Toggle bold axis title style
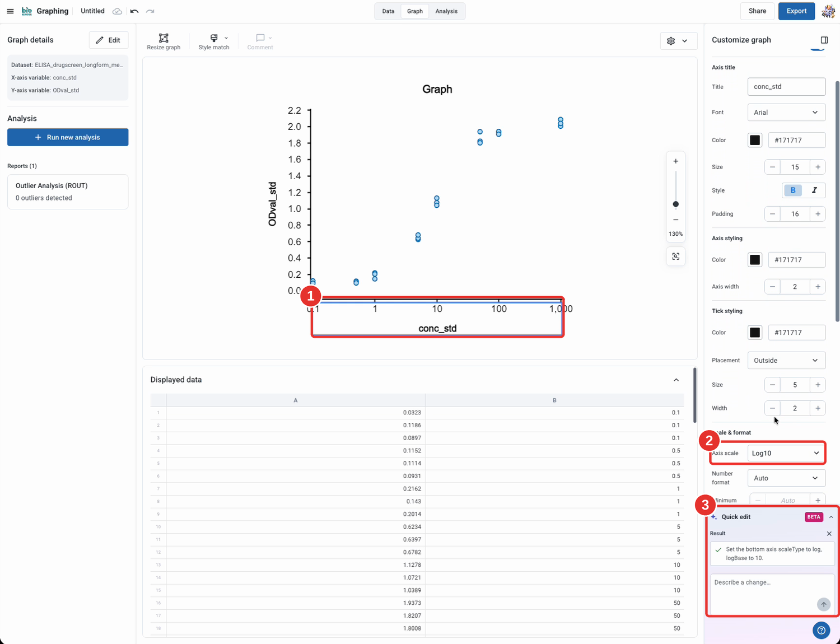The height and width of the screenshot is (644, 840). pos(793,190)
